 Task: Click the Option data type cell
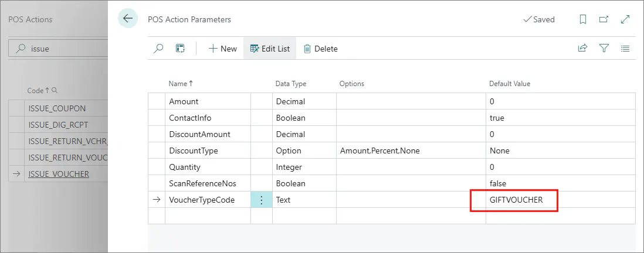[x=304, y=151]
